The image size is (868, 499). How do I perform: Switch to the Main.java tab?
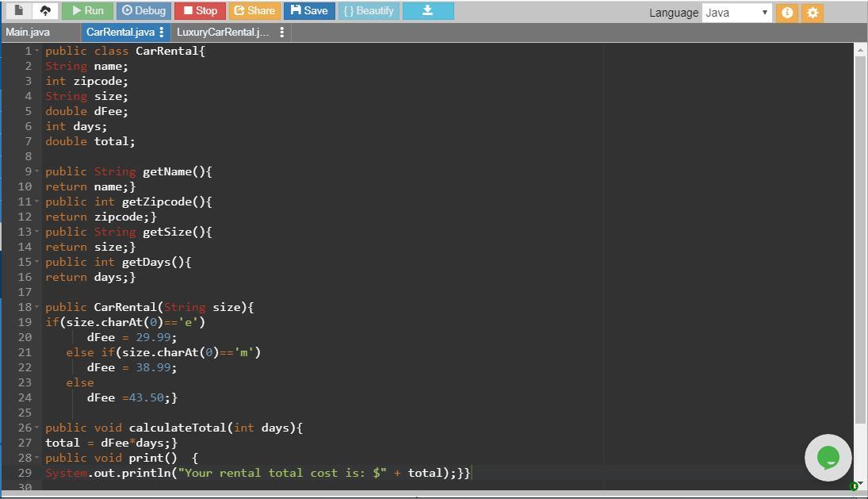pos(28,32)
